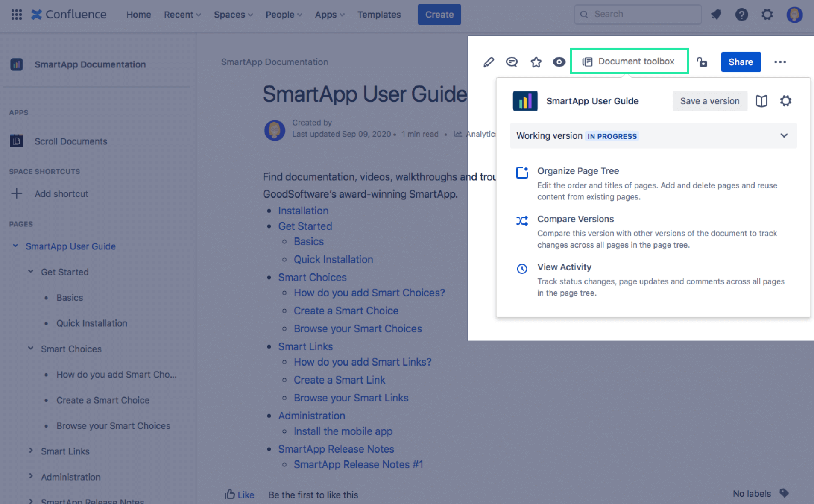The image size is (814, 504).
Task: Select Compare Versions option
Action: click(575, 219)
